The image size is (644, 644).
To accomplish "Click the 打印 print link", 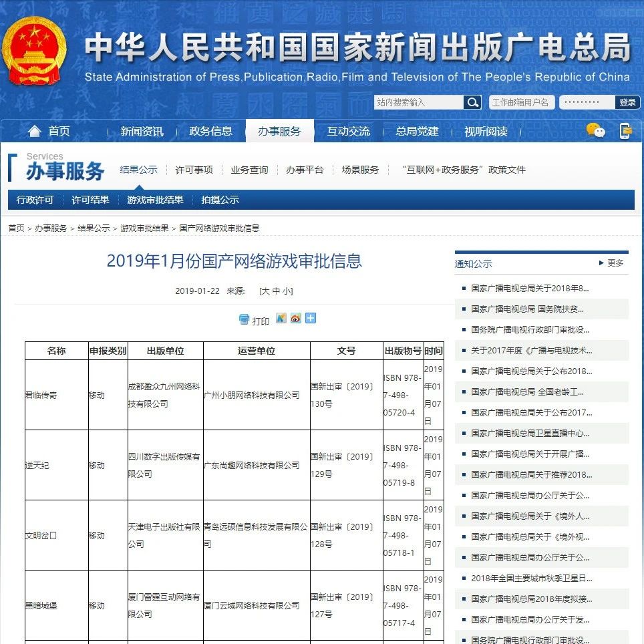I will [261, 321].
